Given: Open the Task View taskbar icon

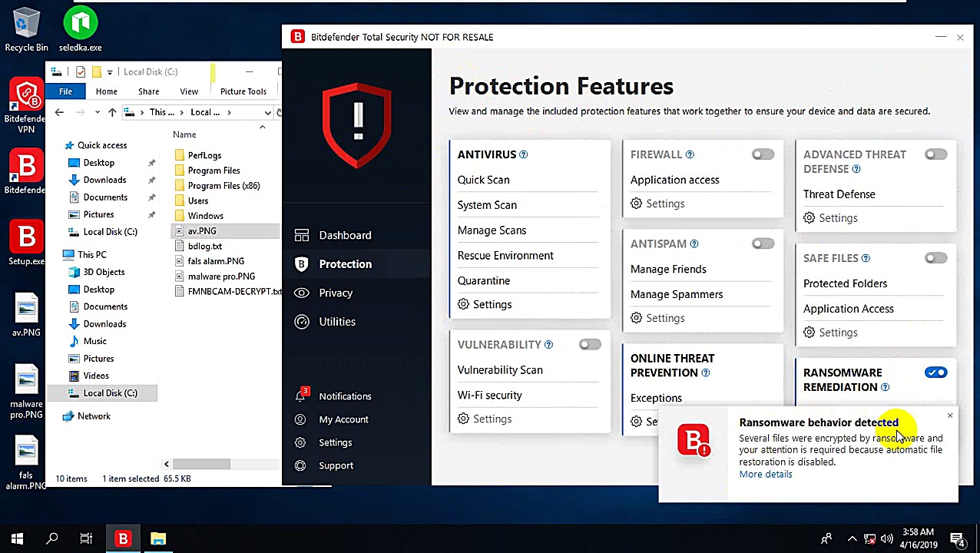Looking at the screenshot, I should [x=86, y=539].
